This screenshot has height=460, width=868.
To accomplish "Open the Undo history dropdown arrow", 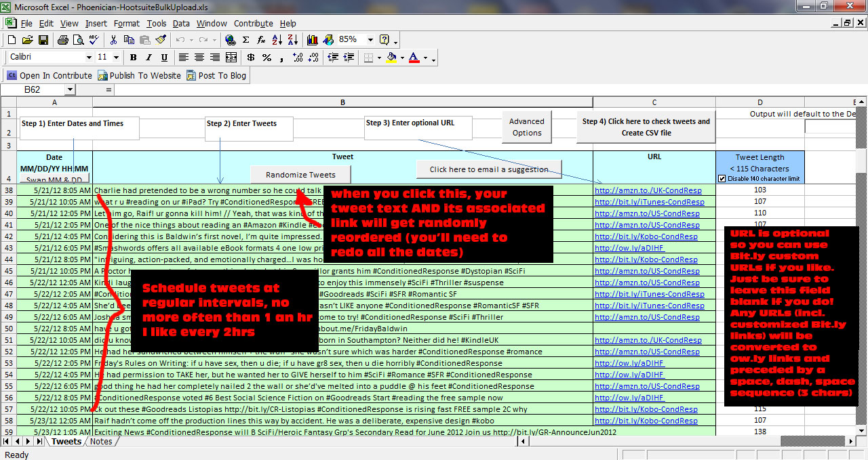I will (191, 40).
